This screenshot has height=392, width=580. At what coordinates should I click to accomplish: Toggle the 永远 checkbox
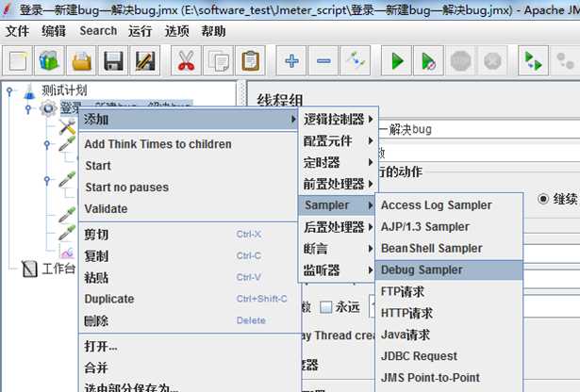click(x=325, y=306)
